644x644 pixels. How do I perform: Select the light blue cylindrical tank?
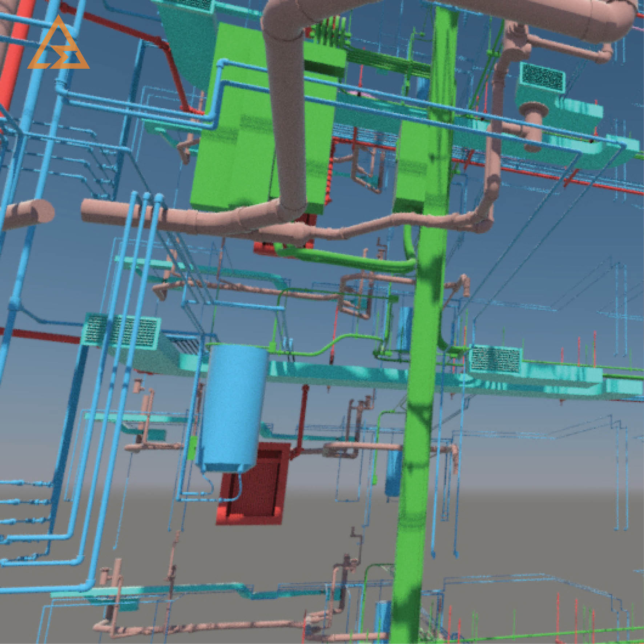pyautogui.click(x=235, y=408)
